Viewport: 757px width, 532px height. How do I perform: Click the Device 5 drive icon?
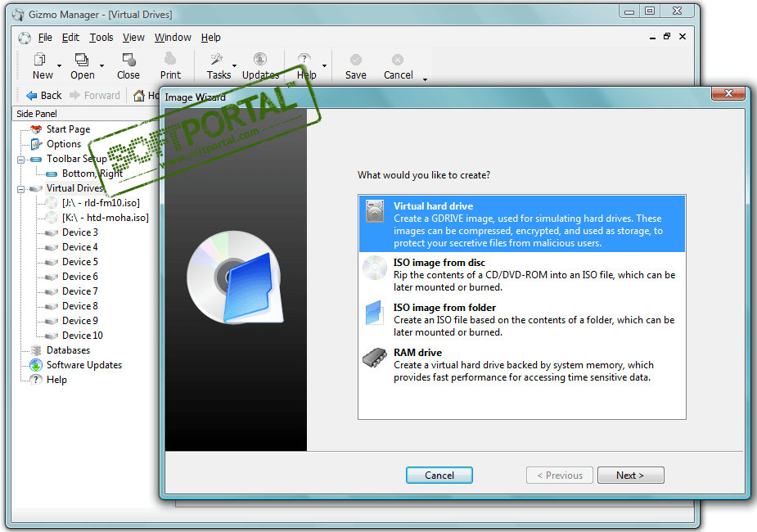52,262
